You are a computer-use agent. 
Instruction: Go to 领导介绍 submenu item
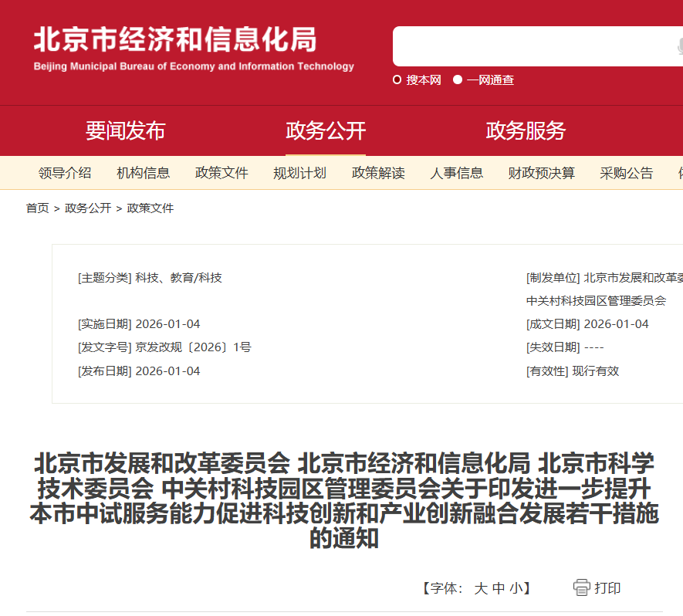[x=65, y=173]
